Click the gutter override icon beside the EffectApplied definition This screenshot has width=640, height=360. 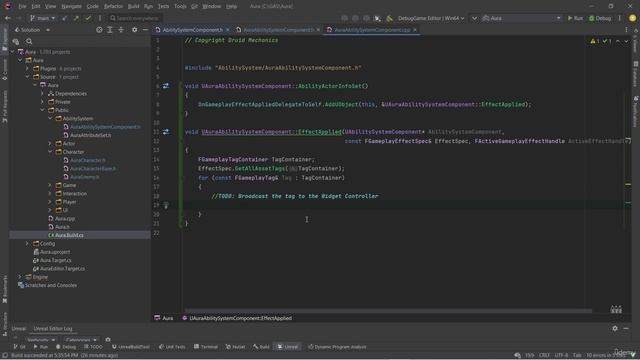pyautogui.click(x=166, y=132)
